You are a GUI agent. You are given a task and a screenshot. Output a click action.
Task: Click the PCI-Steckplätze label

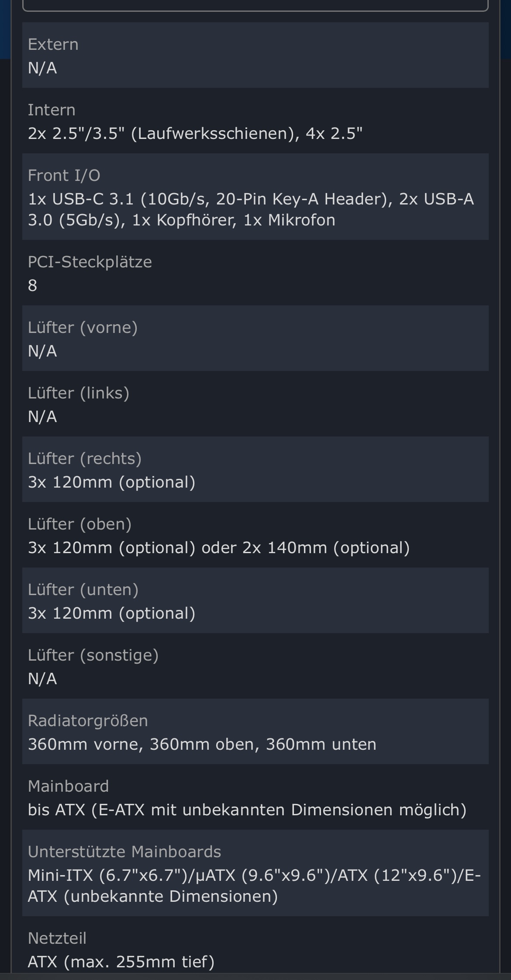tap(90, 262)
